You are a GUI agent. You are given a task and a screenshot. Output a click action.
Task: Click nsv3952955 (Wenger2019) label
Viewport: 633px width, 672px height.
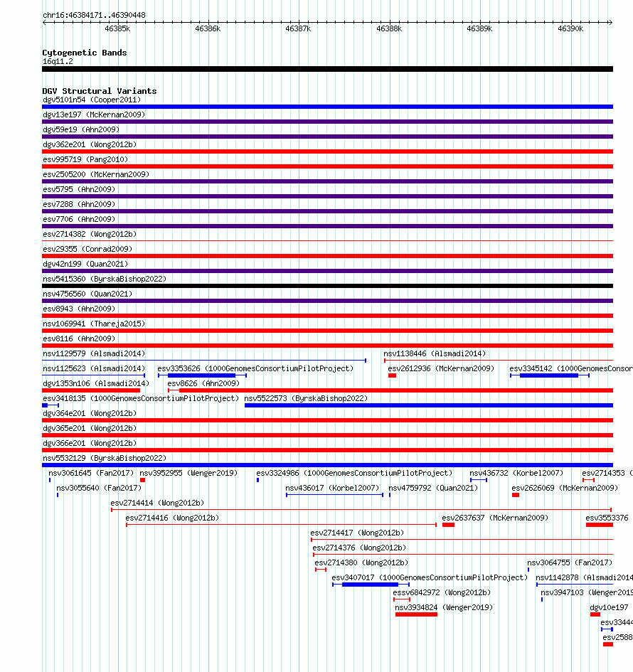(x=188, y=473)
